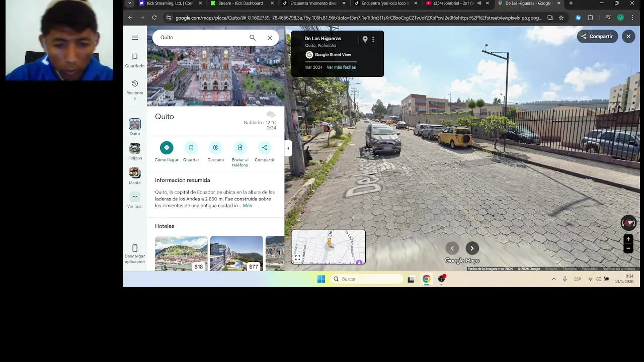Open the Chrome profile avatar
The width and height of the screenshot is (644, 362).
tap(620, 18)
